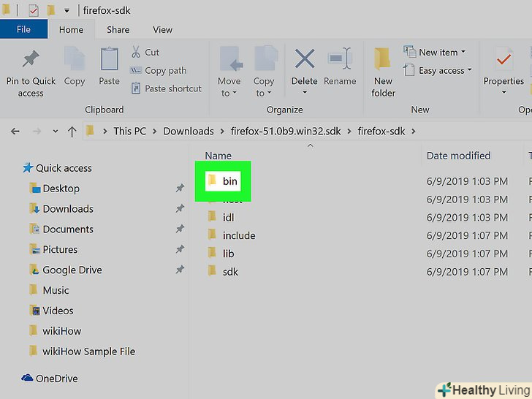Sort by the Name column header
532x399 pixels.
(x=218, y=156)
